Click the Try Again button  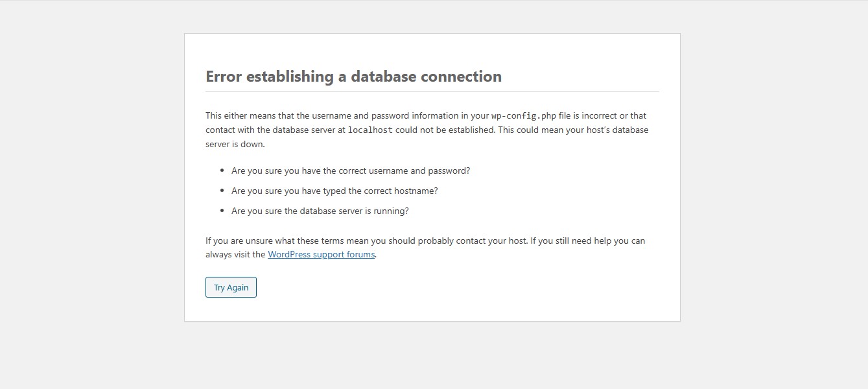[x=231, y=288]
